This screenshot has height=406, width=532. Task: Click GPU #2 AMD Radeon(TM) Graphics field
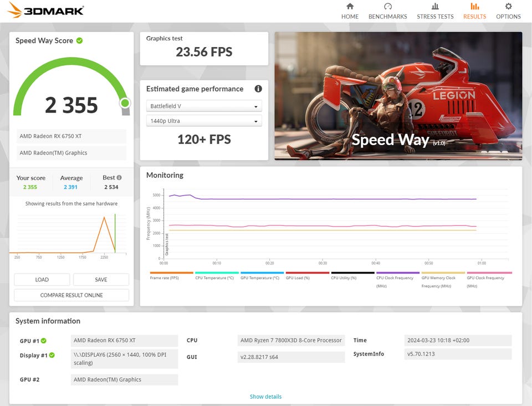[x=124, y=379]
